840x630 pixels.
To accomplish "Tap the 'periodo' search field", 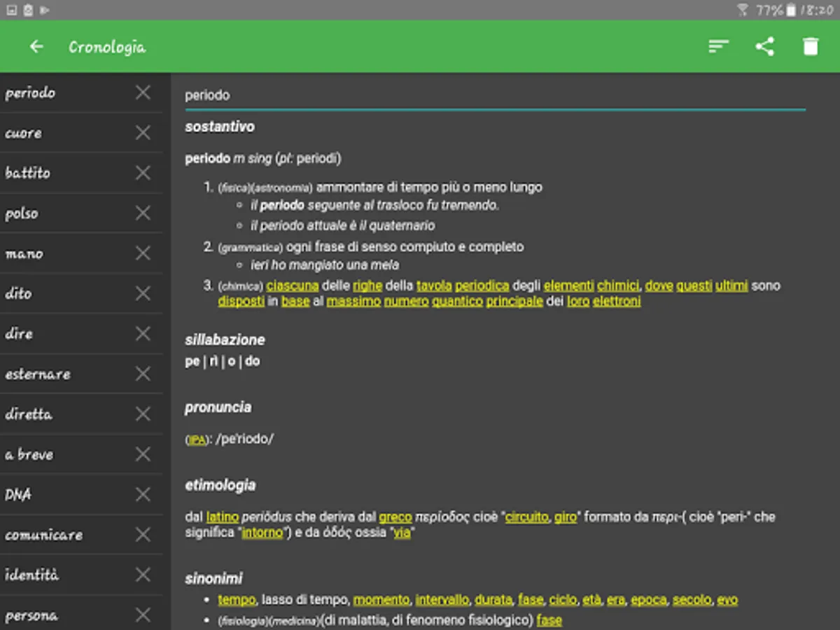I will click(495, 95).
